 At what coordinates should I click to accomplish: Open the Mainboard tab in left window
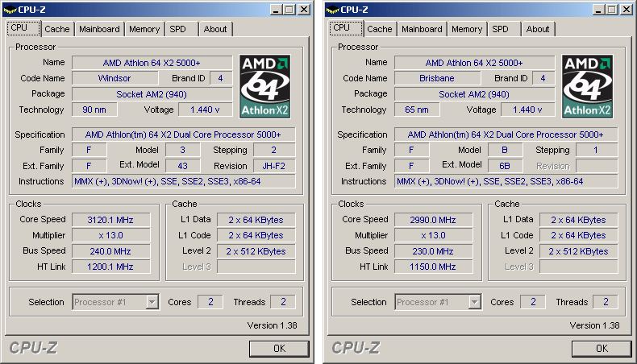[x=99, y=29]
